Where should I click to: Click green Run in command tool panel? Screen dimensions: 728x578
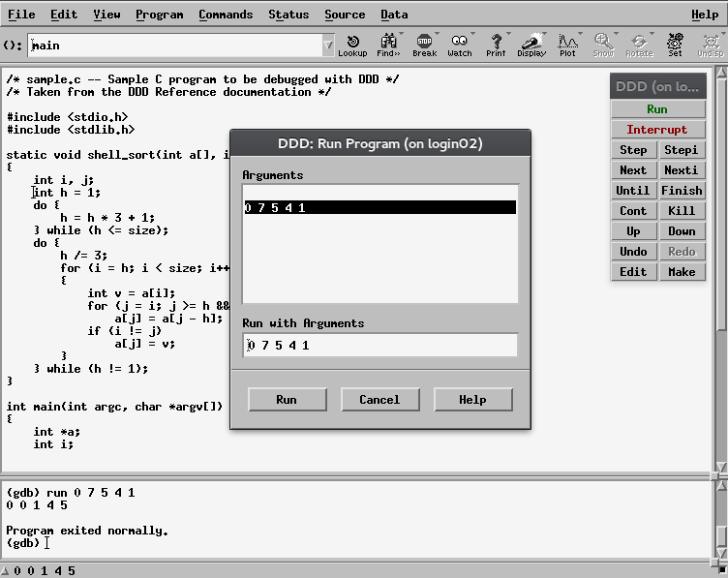click(x=657, y=109)
